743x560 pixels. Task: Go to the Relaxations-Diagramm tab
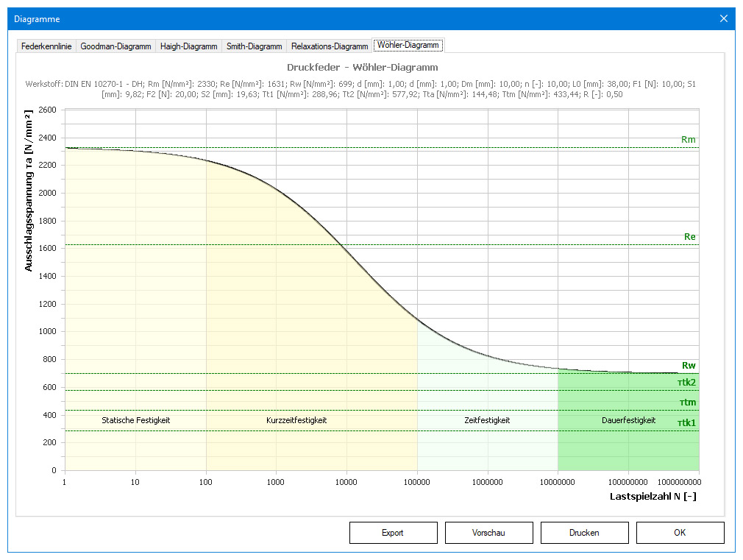pyautogui.click(x=329, y=46)
